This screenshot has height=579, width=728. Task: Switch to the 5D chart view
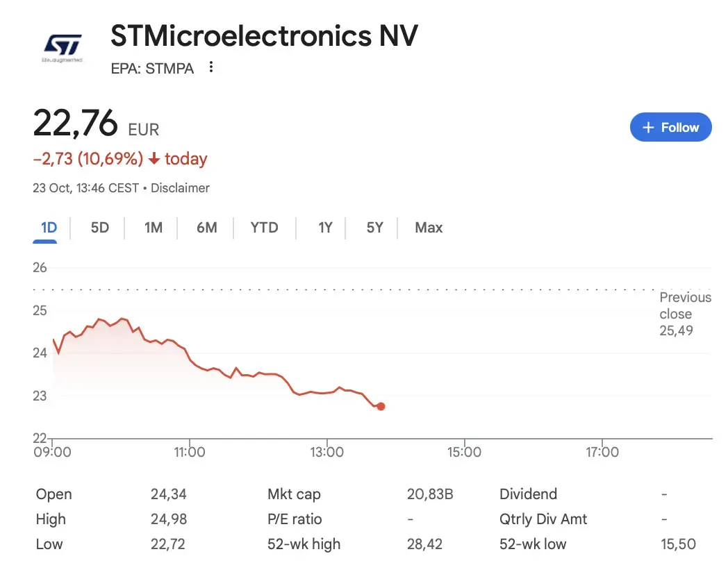tap(99, 227)
